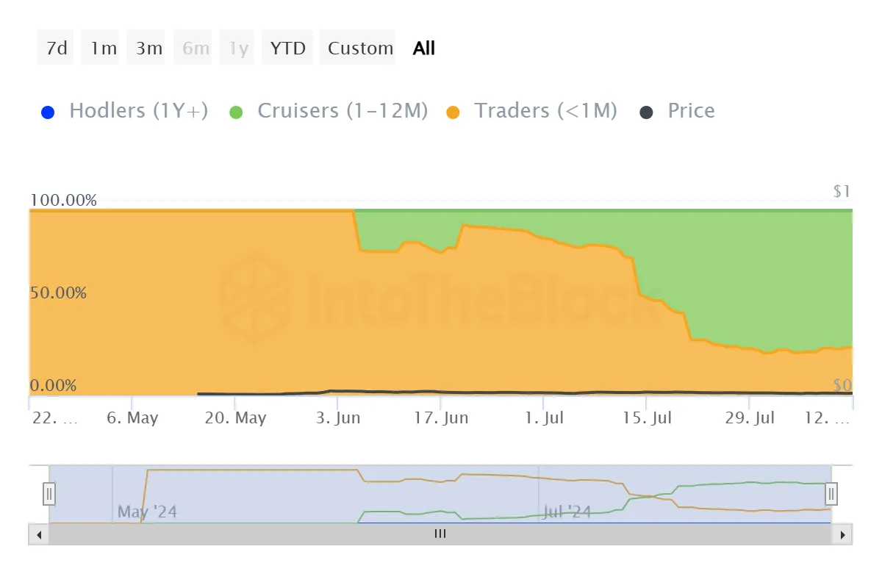Open the Custom date range picker
The width and height of the screenshot is (882, 588).
[x=360, y=49]
